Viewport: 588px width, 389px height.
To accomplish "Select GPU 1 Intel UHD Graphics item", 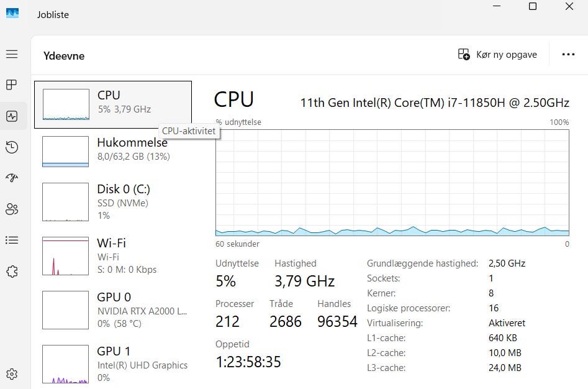I will [x=113, y=364].
